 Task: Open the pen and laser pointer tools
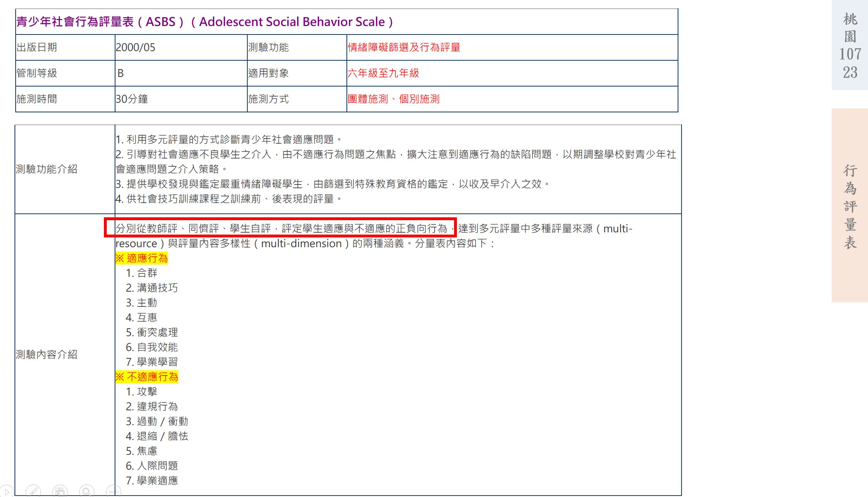click(x=33, y=491)
